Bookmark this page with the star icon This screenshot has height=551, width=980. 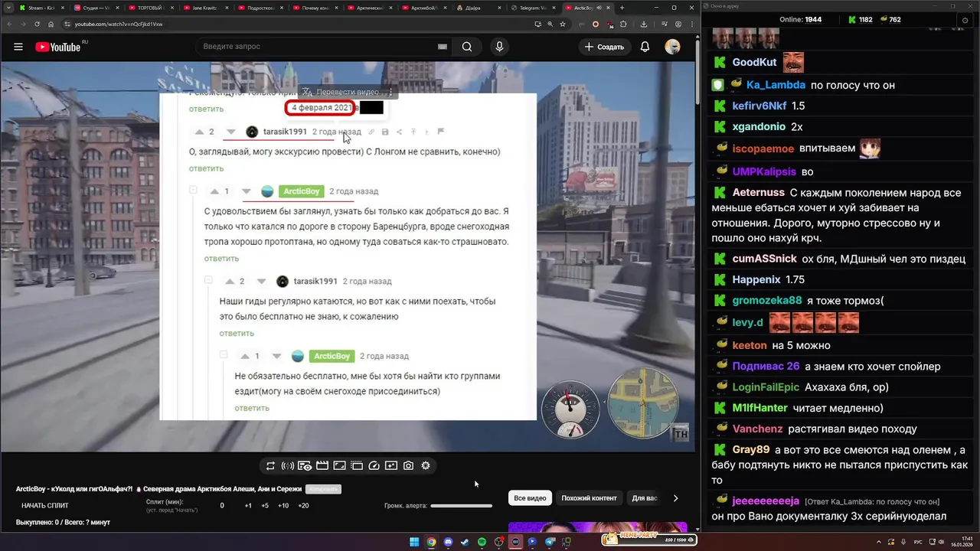(563, 24)
